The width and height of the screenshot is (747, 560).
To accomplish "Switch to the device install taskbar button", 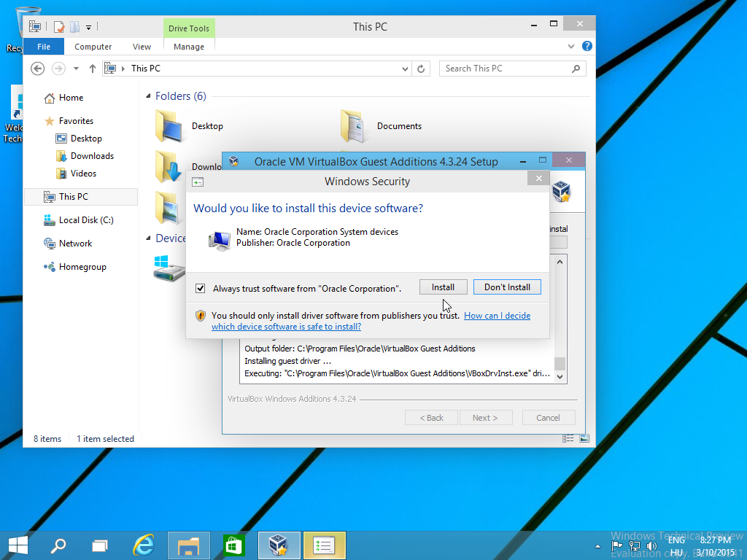I will [x=324, y=545].
